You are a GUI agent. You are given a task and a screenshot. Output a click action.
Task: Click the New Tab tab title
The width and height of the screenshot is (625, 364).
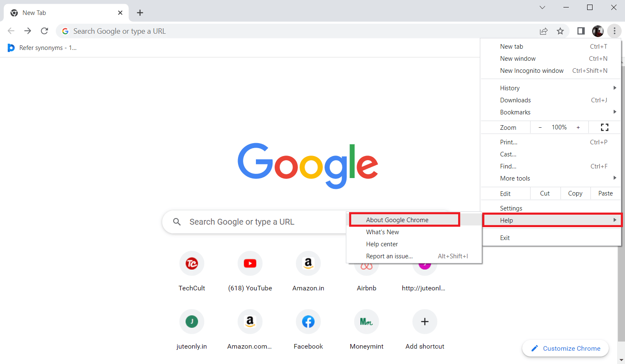tap(34, 13)
